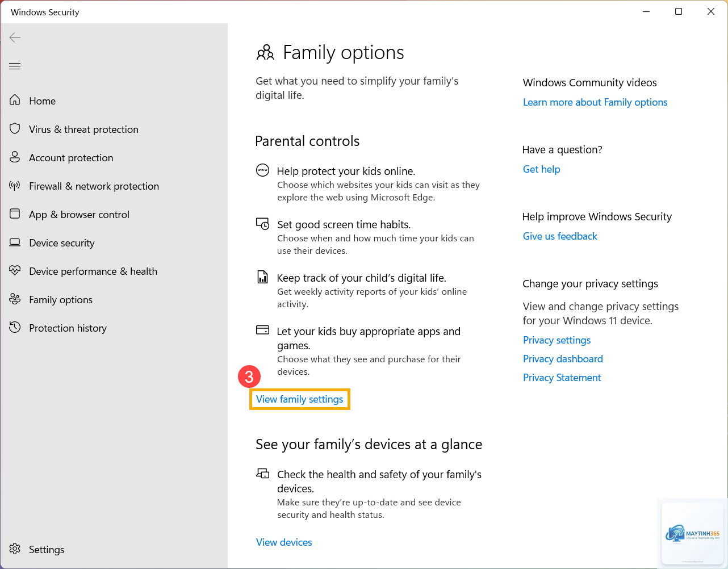Click the Virus & threat protection shield icon
Viewport: 728px width, 569px height.
[x=15, y=129]
